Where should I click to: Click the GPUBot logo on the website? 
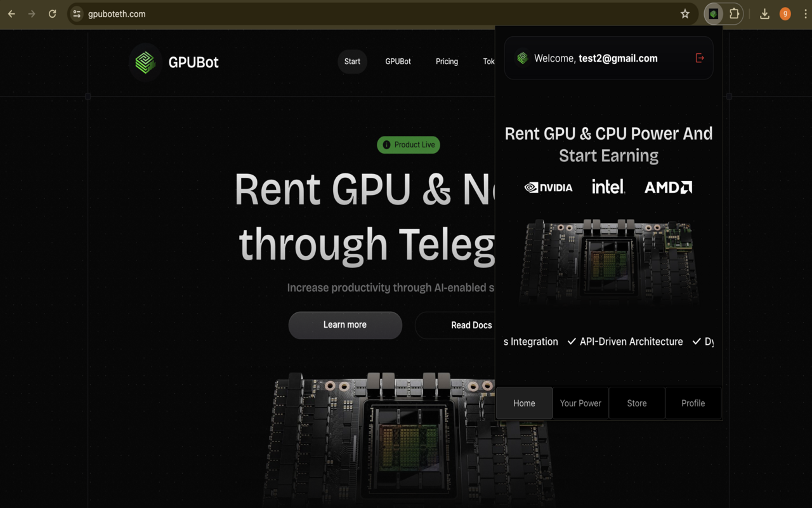click(x=145, y=62)
